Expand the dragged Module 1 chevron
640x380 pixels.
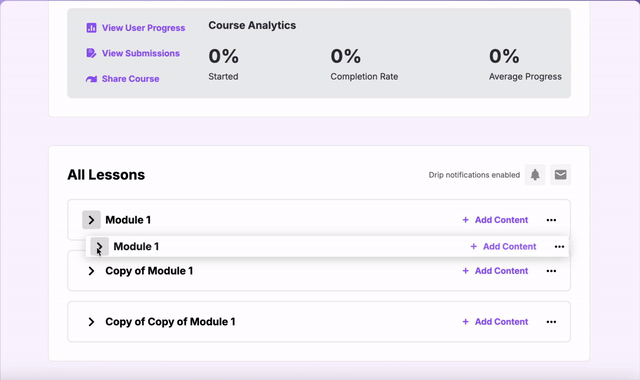[99, 247]
